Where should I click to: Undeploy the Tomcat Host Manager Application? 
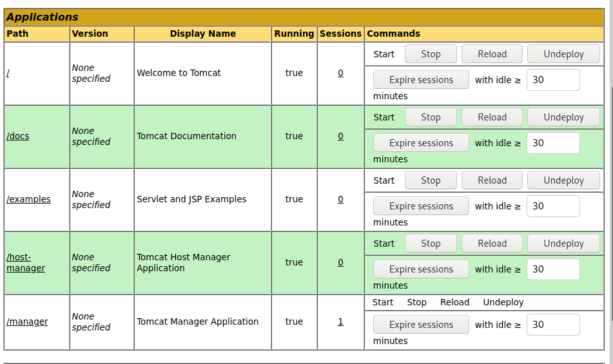click(x=563, y=244)
